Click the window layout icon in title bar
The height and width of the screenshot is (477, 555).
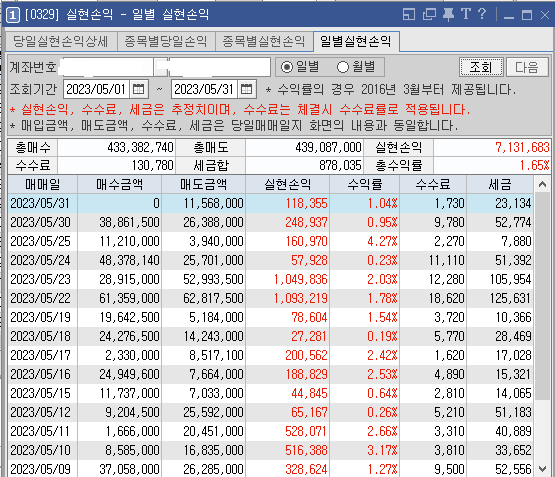pos(409,15)
